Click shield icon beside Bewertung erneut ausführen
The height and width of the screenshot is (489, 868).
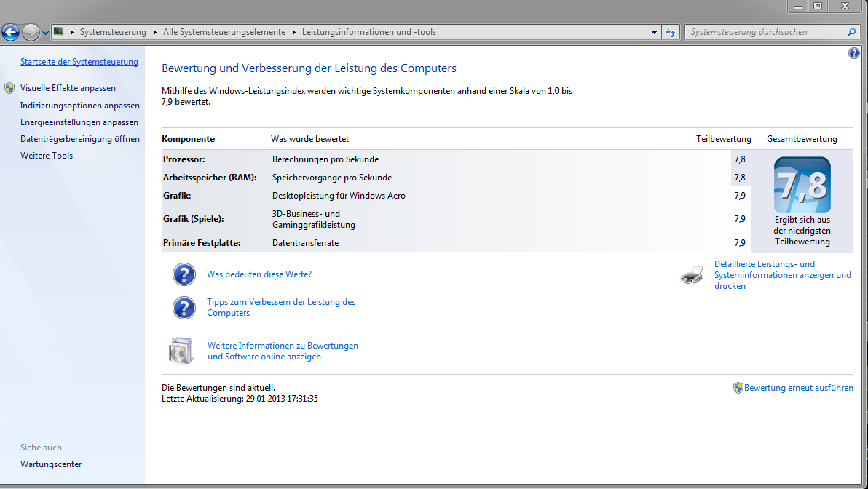(738, 388)
